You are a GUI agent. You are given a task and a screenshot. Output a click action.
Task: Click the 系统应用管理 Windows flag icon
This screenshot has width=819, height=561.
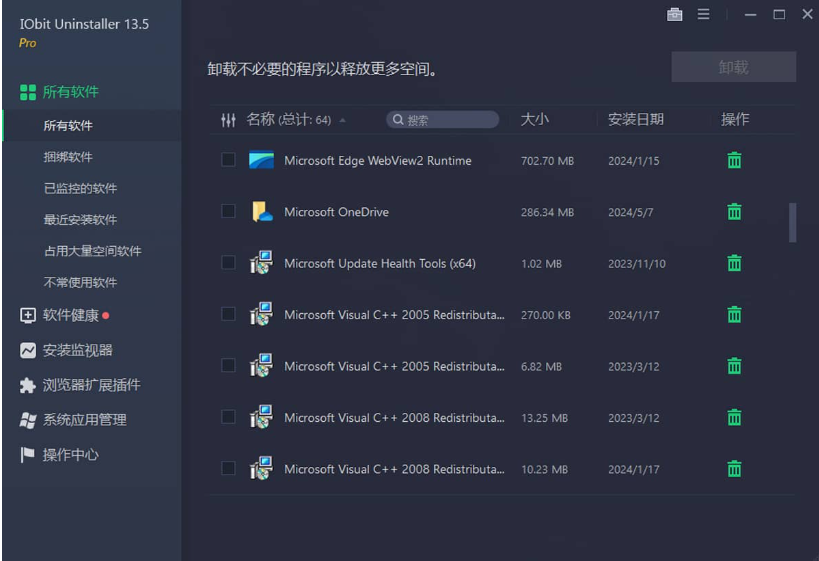28,420
